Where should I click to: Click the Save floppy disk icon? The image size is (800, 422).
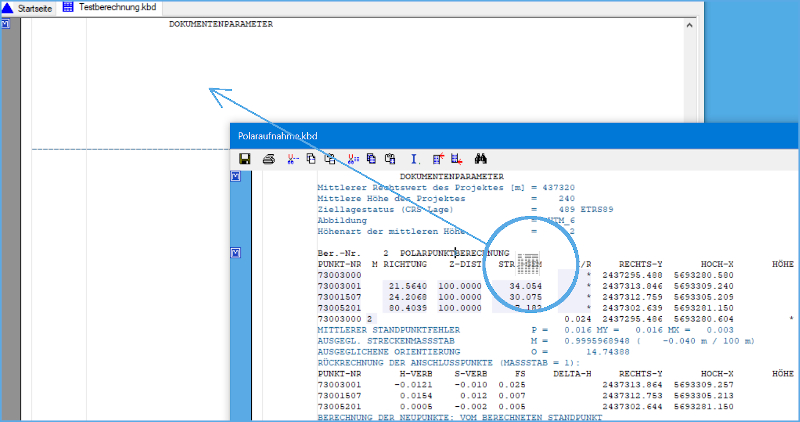[244, 158]
